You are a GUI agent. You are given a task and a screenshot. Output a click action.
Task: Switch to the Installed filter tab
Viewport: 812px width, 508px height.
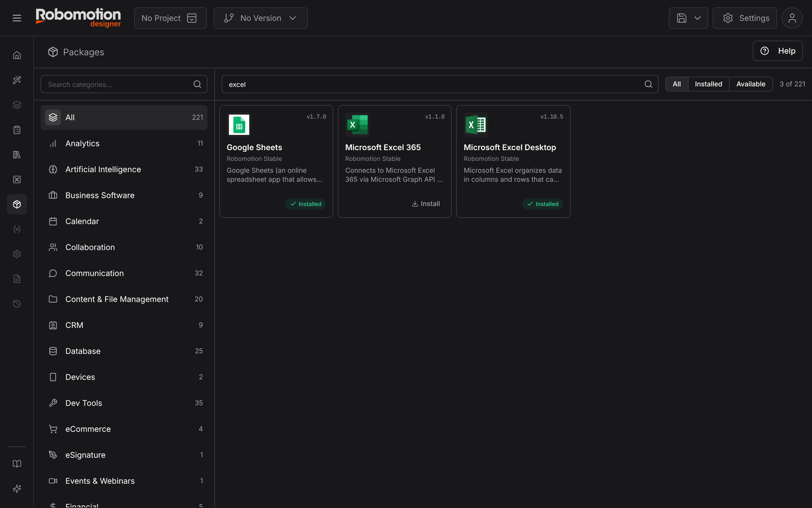(x=708, y=84)
